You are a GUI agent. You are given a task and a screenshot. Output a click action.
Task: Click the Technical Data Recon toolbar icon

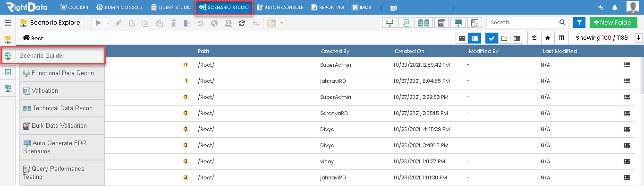pos(424,23)
